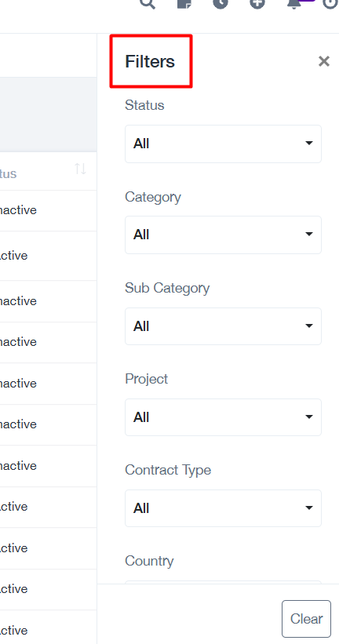
Task: Click the Country filter label
Action: [149, 561]
